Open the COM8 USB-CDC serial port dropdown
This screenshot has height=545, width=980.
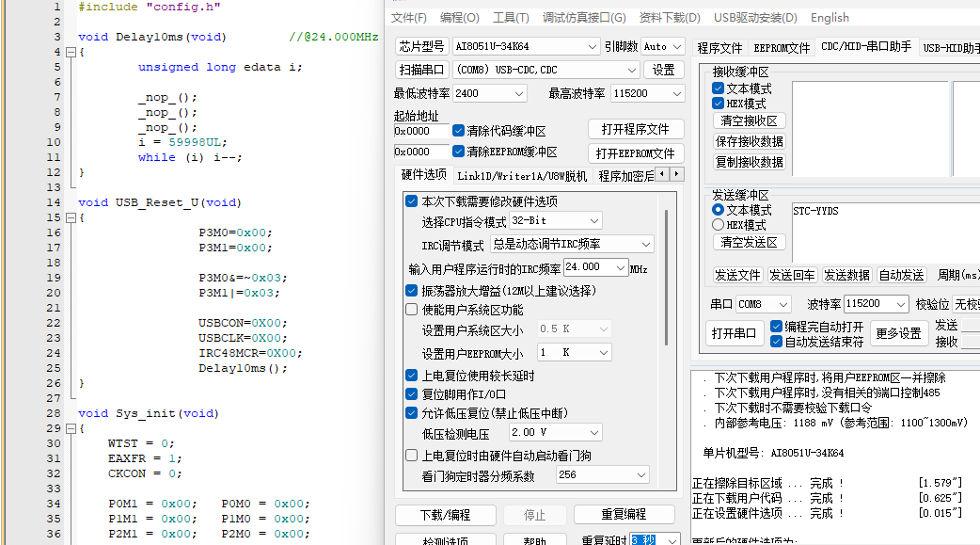(x=546, y=70)
